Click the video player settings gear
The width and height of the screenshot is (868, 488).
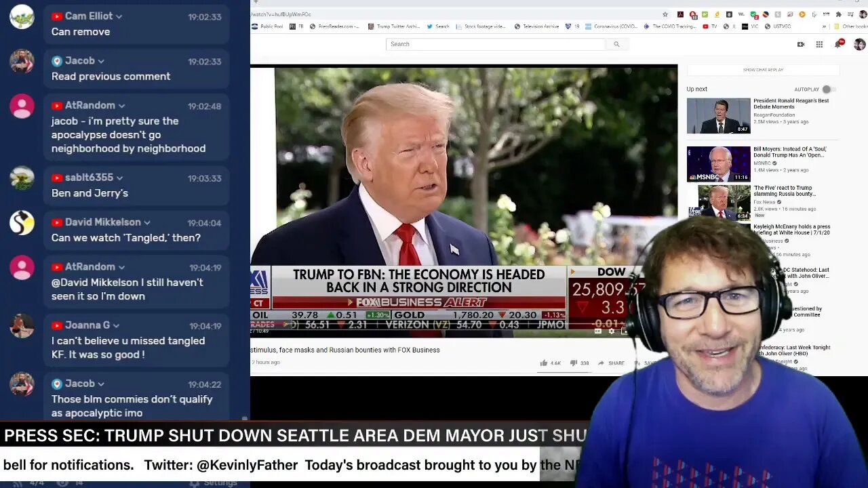(612, 331)
